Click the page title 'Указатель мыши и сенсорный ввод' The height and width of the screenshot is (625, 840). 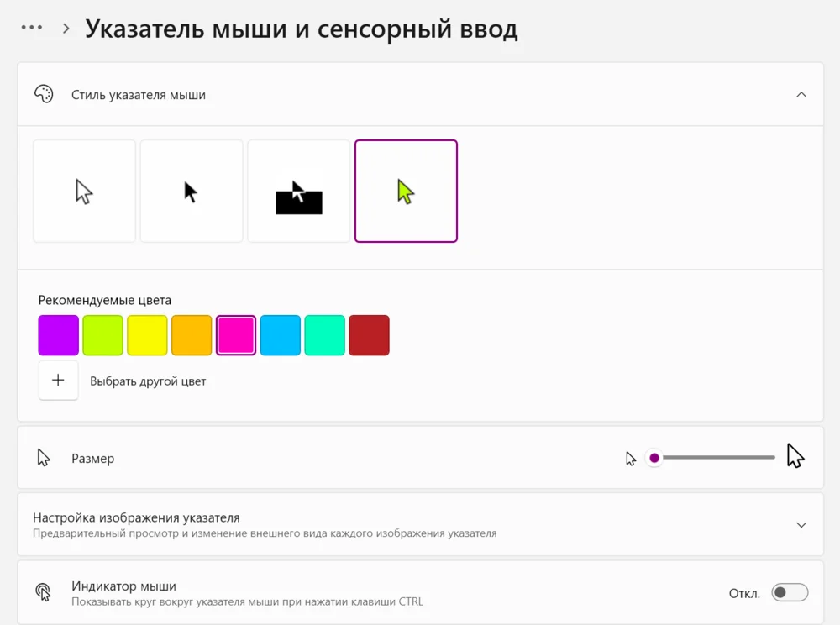coord(301,29)
